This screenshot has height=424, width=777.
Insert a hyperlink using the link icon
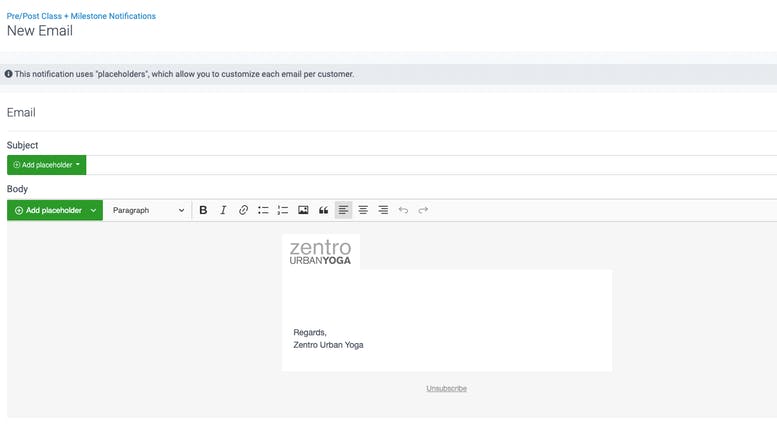243,210
